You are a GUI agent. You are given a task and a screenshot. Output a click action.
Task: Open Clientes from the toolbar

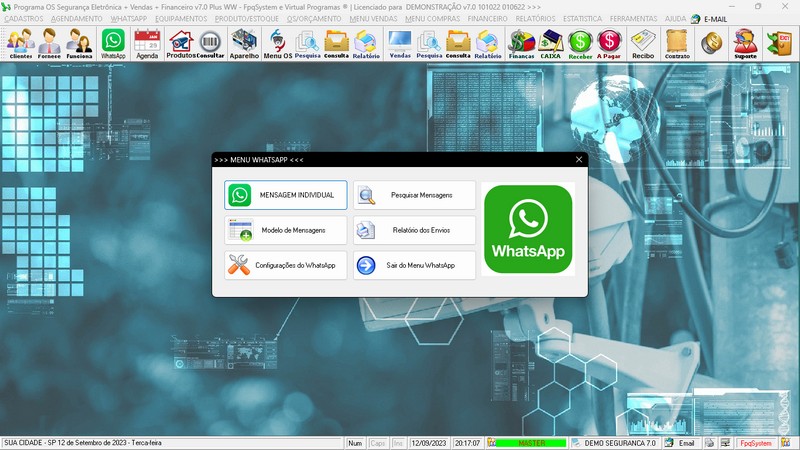point(20,44)
